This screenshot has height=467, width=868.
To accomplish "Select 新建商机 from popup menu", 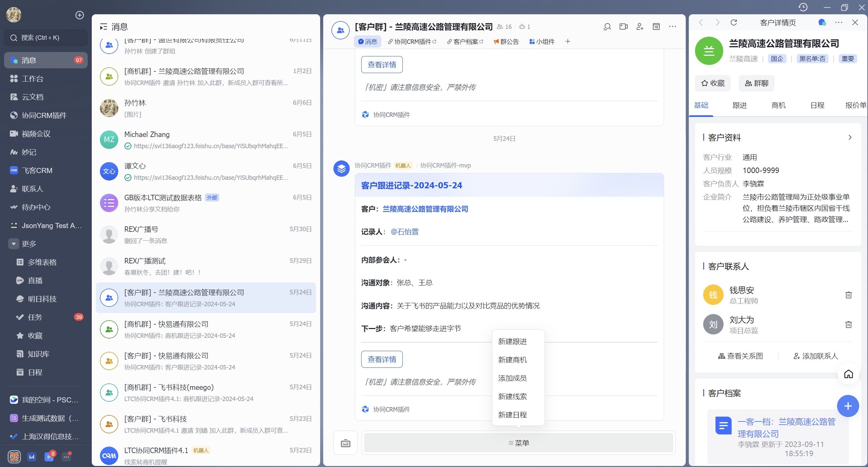I will (512, 360).
